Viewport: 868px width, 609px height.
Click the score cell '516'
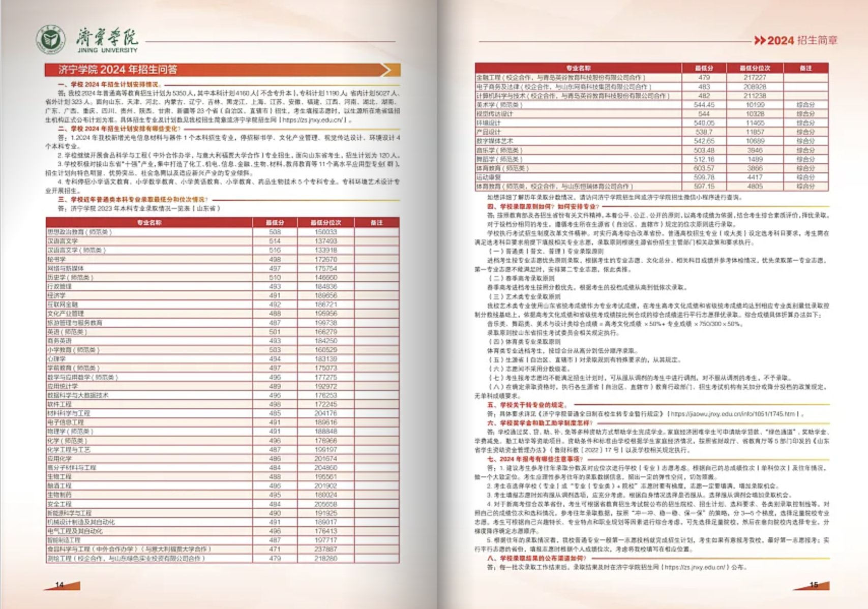tap(275, 250)
